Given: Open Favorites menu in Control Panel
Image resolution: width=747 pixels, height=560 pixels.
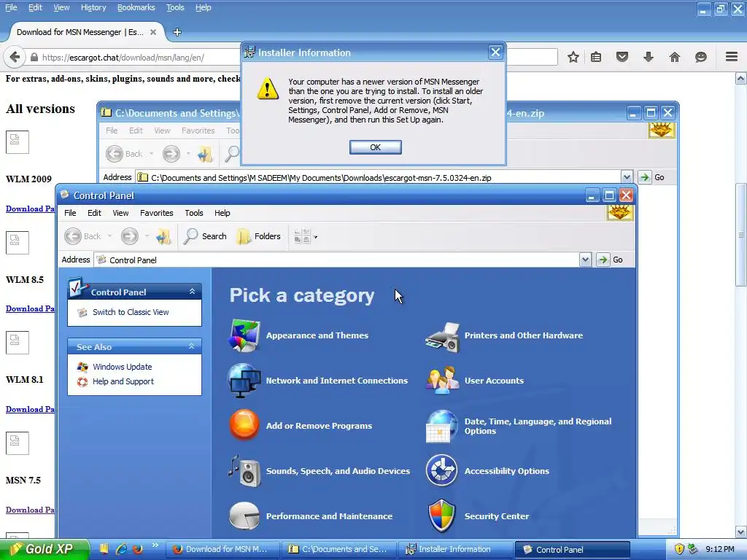Looking at the screenshot, I should tap(157, 213).
